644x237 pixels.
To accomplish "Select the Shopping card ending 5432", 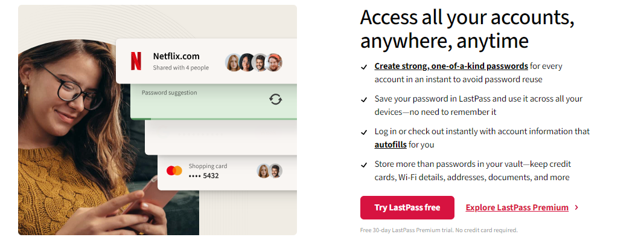I will [227, 171].
